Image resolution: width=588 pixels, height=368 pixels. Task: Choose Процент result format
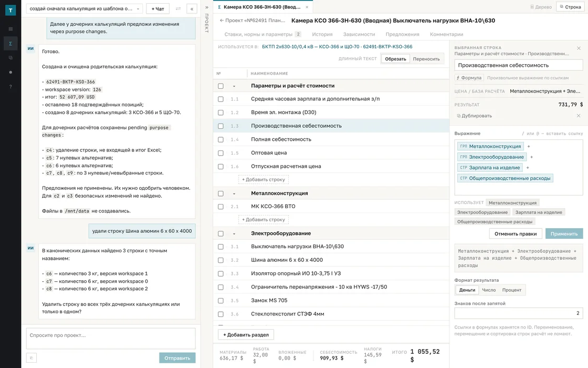coord(511,290)
